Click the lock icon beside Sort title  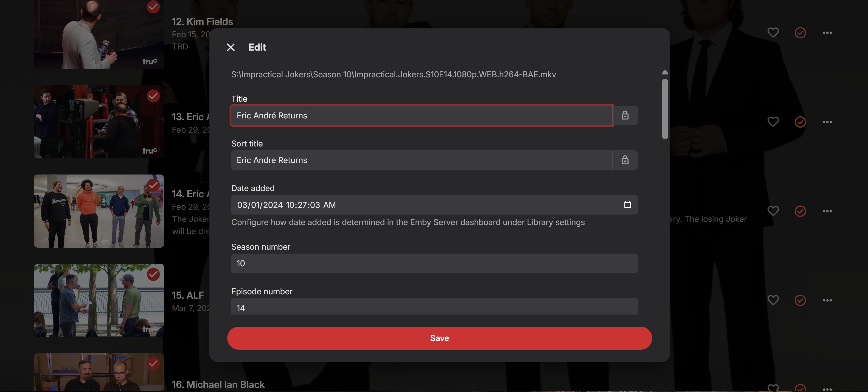pyautogui.click(x=625, y=160)
